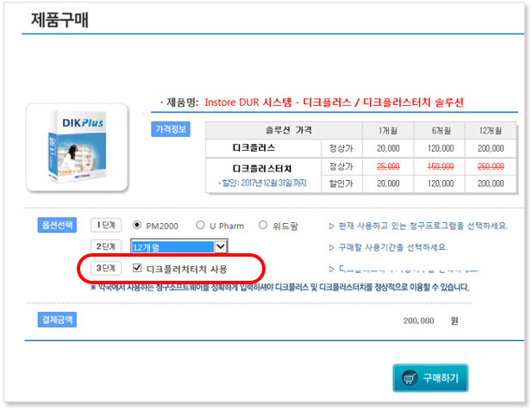This screenshot has height=410, width=532.
Task: Select the PM2000 radio button
Action: tap(137, 225)
